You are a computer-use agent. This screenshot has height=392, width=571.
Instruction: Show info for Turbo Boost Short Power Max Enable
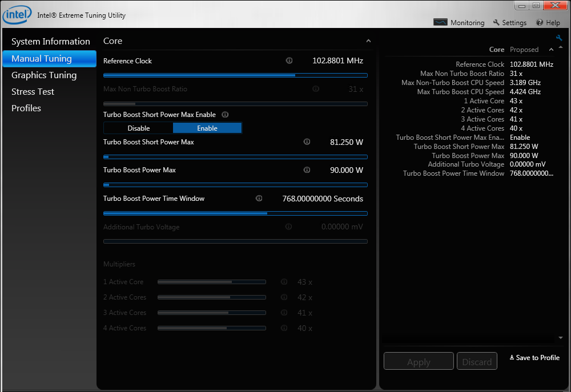point(225,115)
